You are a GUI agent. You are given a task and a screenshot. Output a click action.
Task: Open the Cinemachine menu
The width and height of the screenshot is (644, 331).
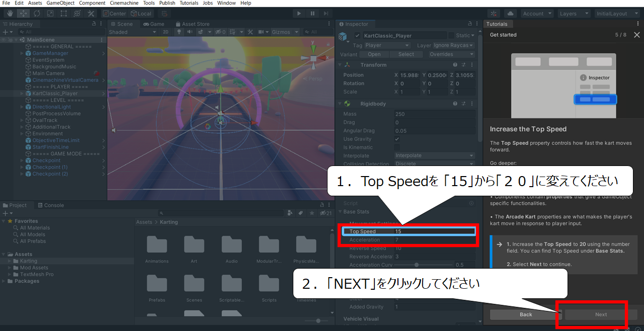[x=124, y=3]
